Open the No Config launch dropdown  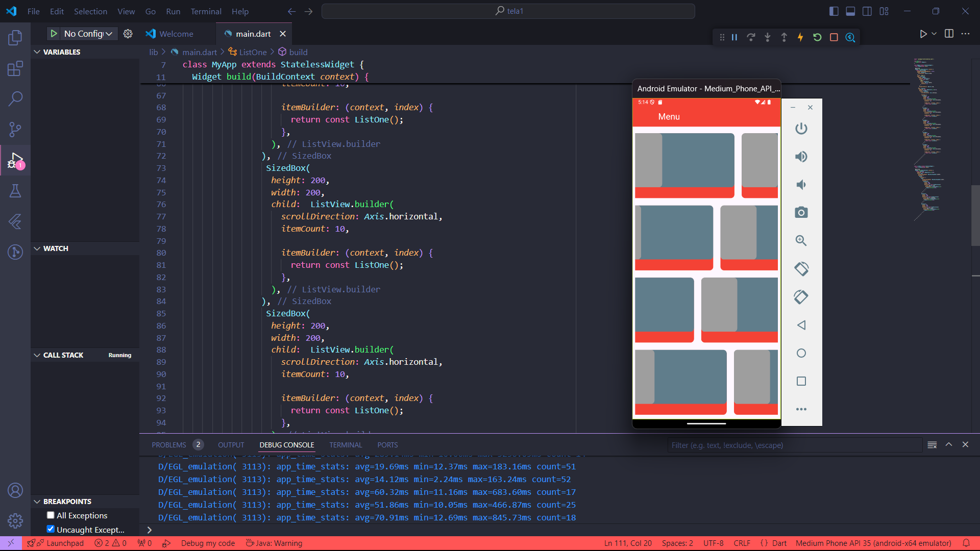tap(89, 34)
